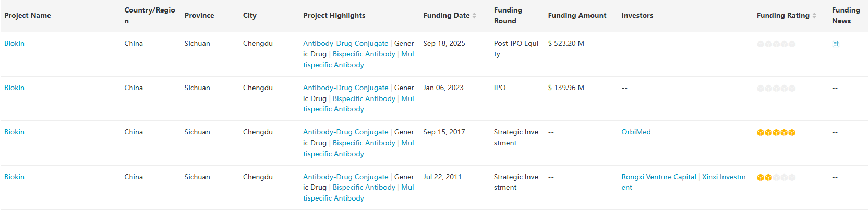Open Biokin project in IPO row
The image size is (868, 211).
point(14,88)
